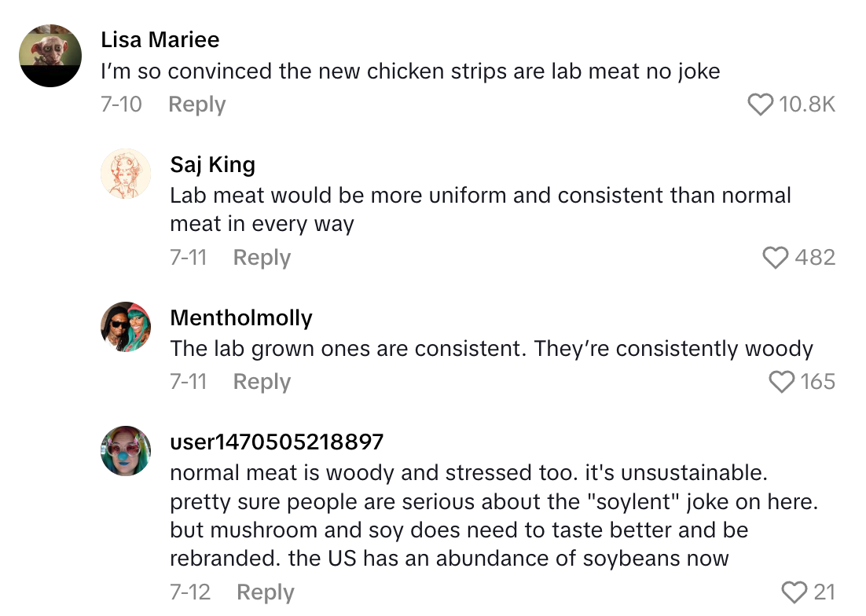866x616 pixels.
Task: Click the 7-12 timestamp on the last comment
Action: [x=189, y=592]
